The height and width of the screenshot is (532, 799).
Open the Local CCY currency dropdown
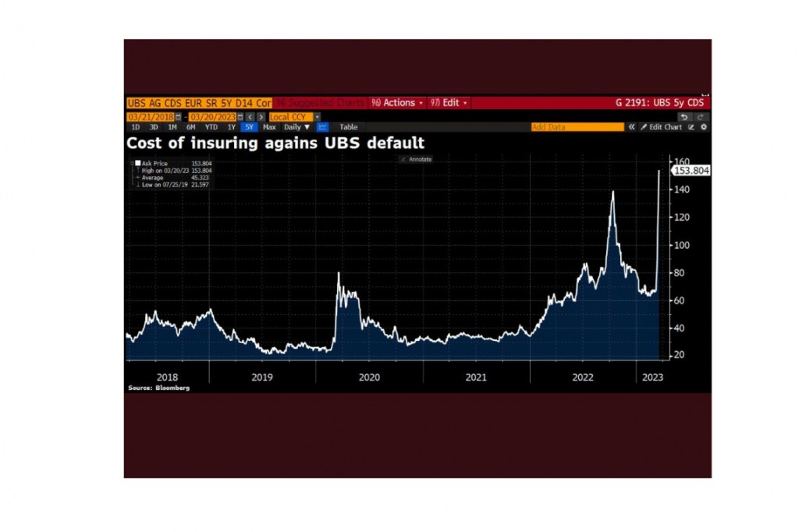tap(317, 117)
